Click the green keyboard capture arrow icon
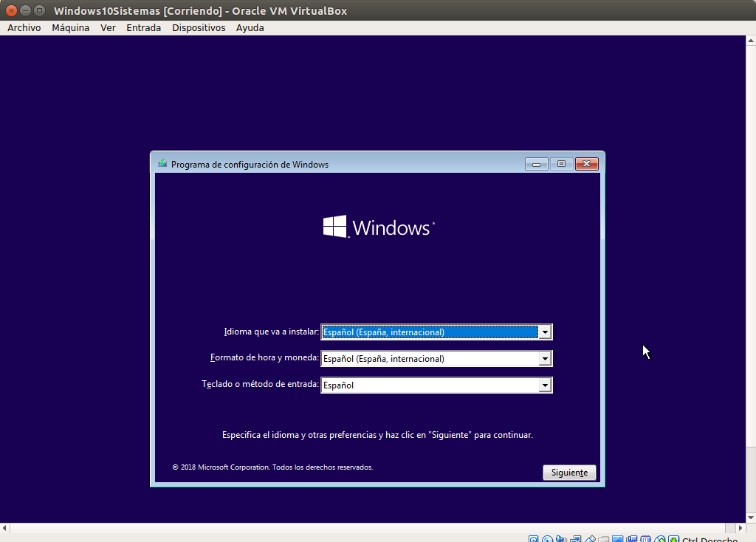The image size is (756, 542). click(674, 539)
